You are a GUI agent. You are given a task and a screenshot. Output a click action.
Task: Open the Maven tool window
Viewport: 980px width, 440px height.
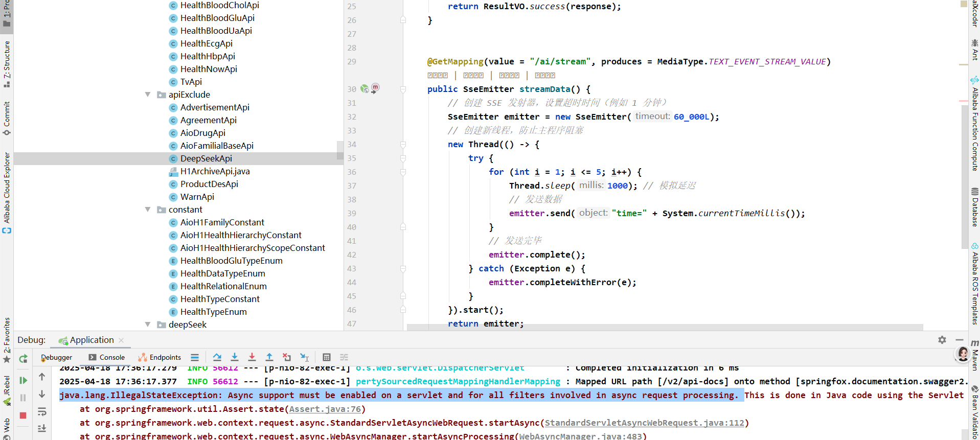tap(974, 354)
